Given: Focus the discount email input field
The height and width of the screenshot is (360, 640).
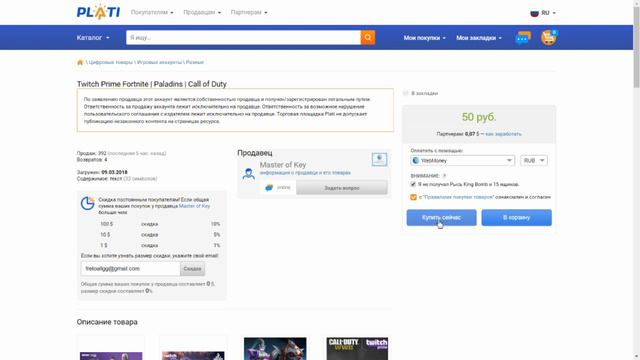Looking at the screenshot, I should click(x=131, y=269).
